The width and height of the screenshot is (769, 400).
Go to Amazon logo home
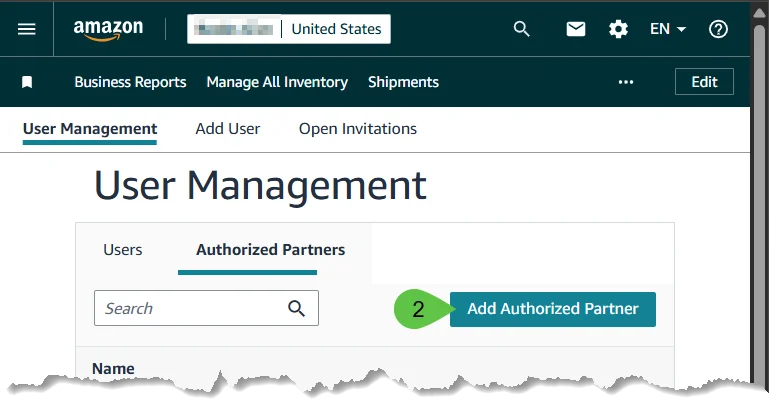coord(108,30)
